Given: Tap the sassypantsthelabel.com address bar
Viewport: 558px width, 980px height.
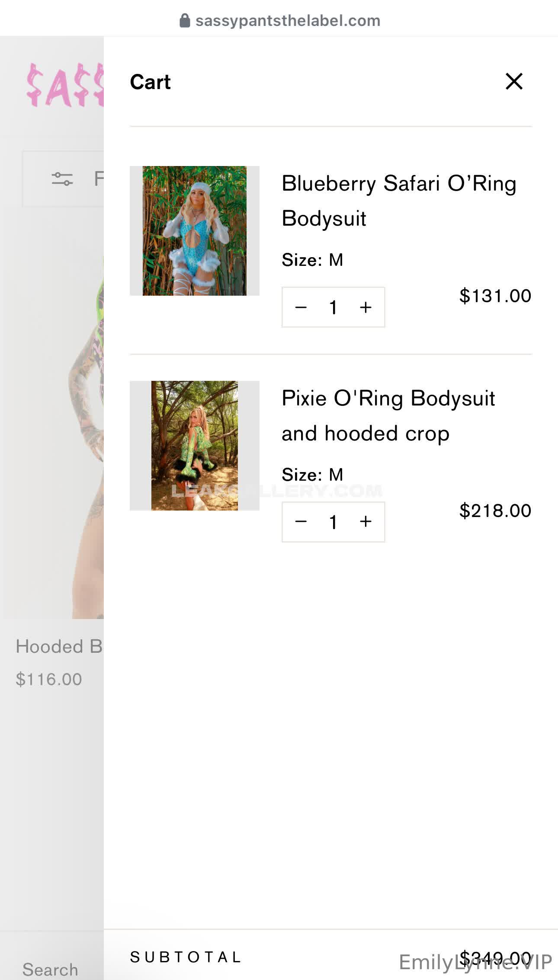Looking at the screenshot, I should 279,20.
